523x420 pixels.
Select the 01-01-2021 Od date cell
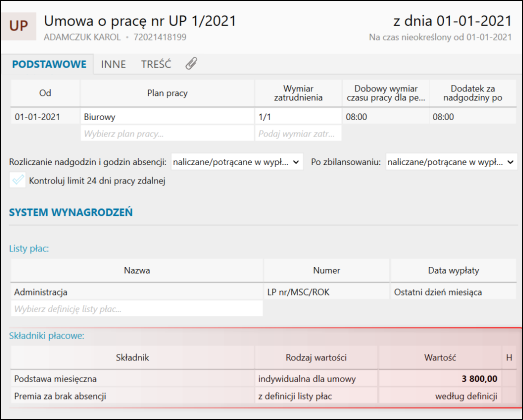[x=45, y=117]
